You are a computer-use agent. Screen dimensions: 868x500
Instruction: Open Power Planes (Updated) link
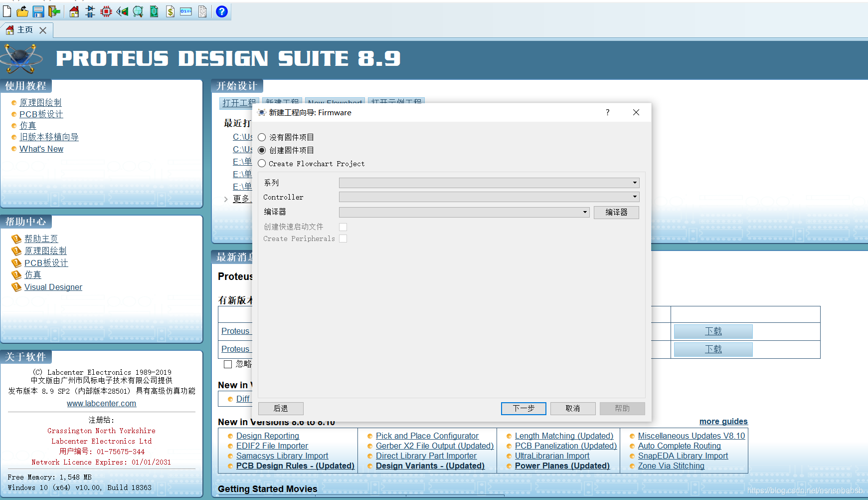point(562,466)
